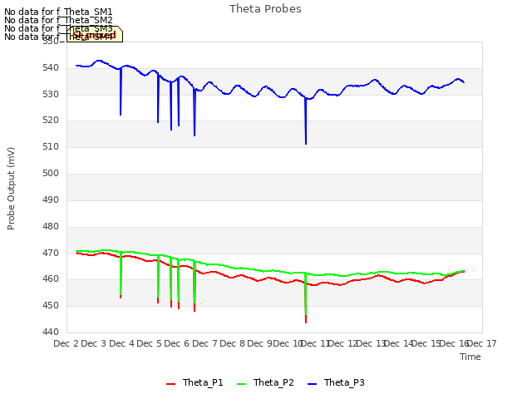Viewport: 532px width, 399px height.
Task: Toggle the Theta_P2 legend entry
Action: [x=265, y=382]
